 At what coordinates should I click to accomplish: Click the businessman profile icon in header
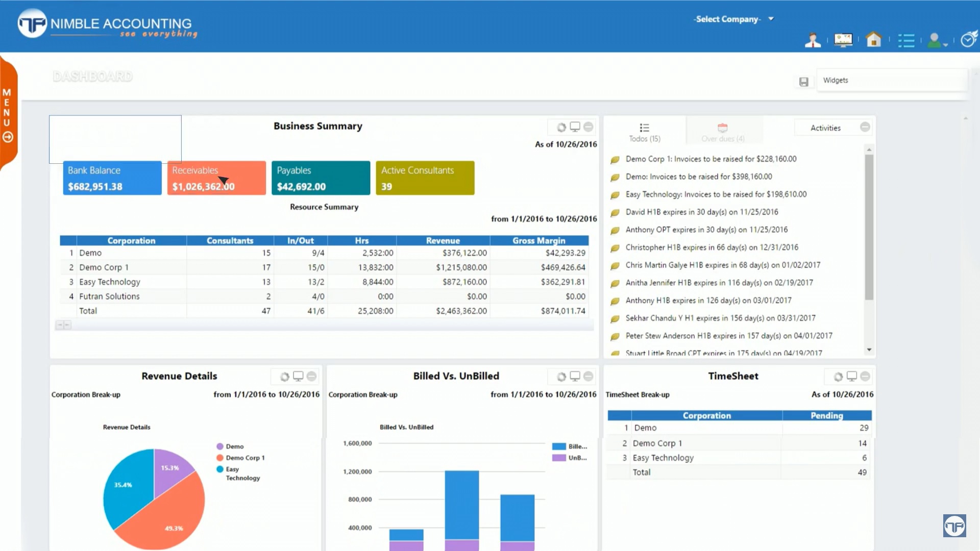tap(813, 40)
